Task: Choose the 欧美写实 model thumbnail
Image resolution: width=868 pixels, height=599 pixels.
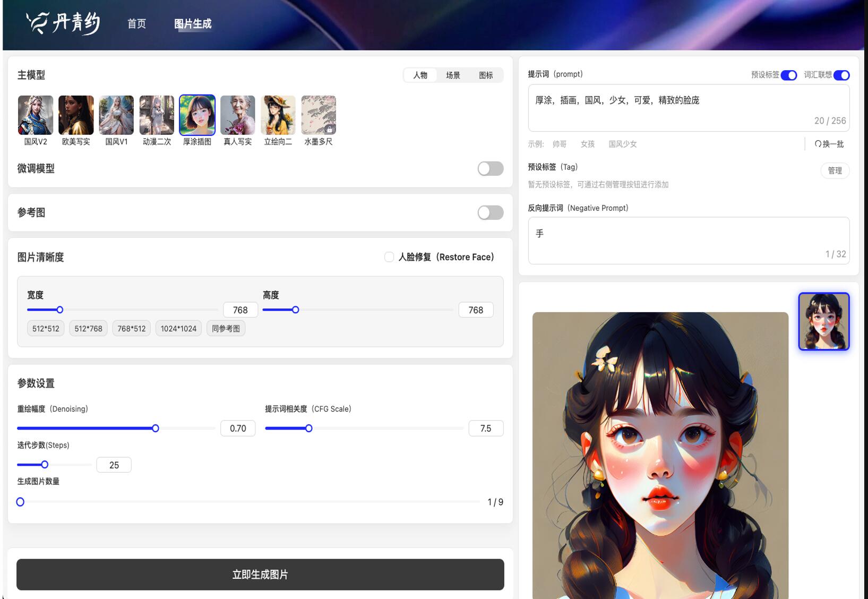Action: [x=76, y=115]
